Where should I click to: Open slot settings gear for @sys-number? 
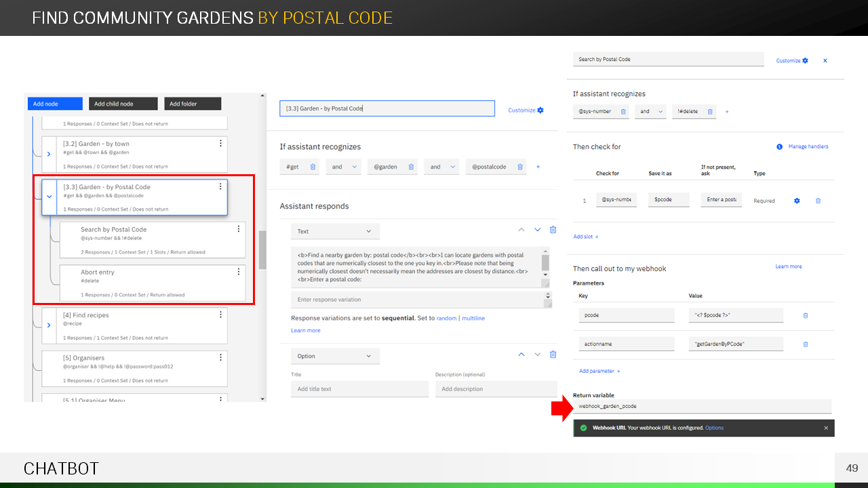point(797,201)
